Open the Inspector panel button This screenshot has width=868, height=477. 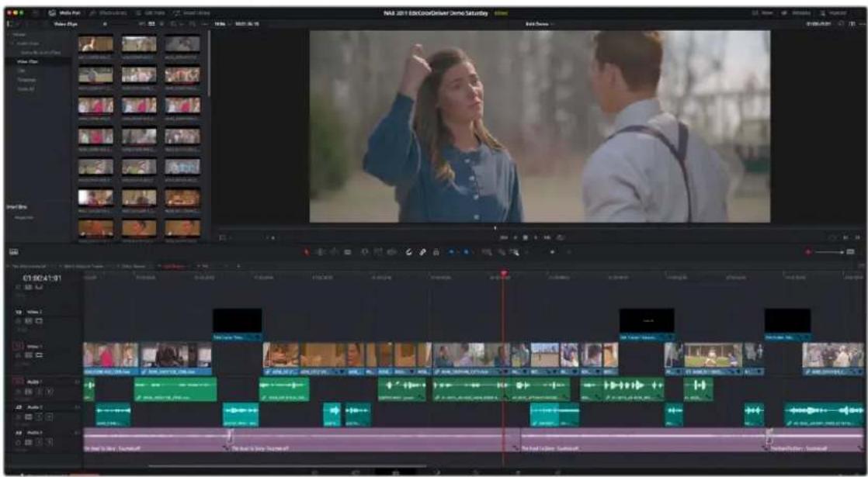833,12
